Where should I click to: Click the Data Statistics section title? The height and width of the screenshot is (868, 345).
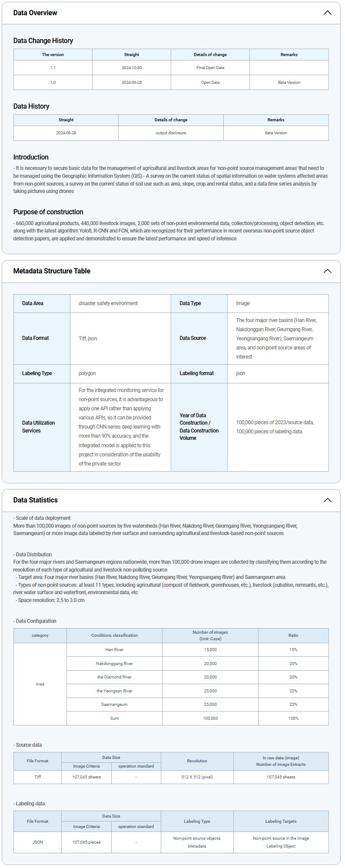point(35,500)
